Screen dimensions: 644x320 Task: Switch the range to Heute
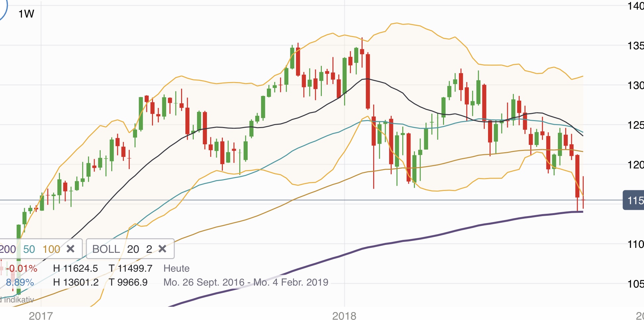176,268
